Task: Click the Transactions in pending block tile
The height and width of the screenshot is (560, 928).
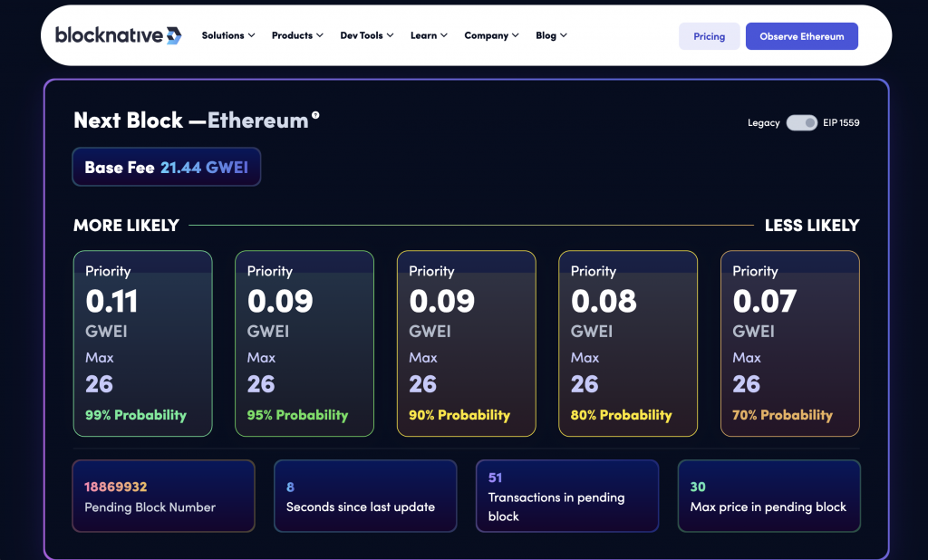Action: tap(567, 496)
